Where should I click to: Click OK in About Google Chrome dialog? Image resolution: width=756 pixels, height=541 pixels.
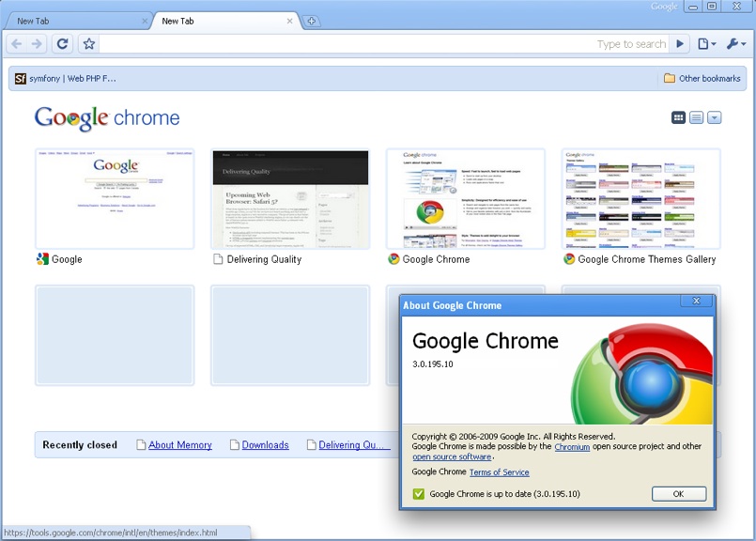(x=679, y=494)
